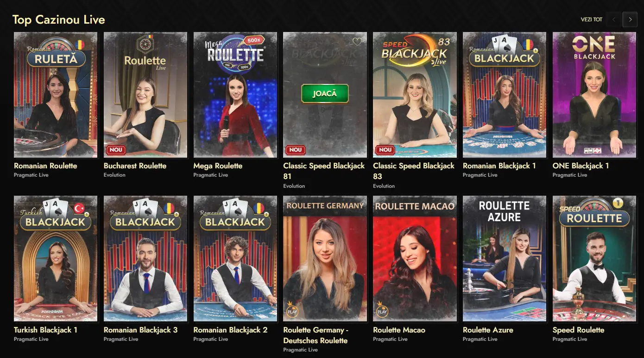Open the Roulette Azure thumbnail
Viewport: 644px width, 358px height.
coord(505,259)
